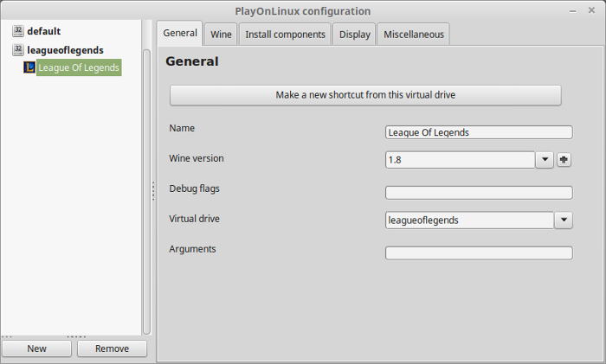Open the Install components tab
The height and width of the screenshot is (364, 606).
[x=285, y=35]
